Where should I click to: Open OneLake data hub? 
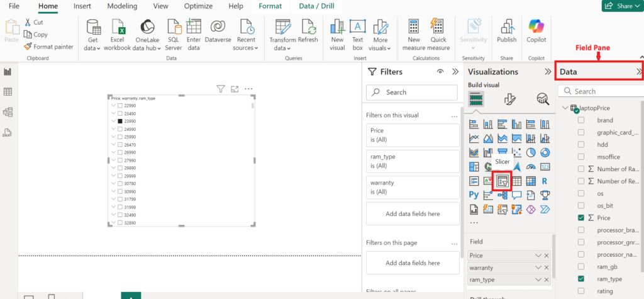coord(147,35)
